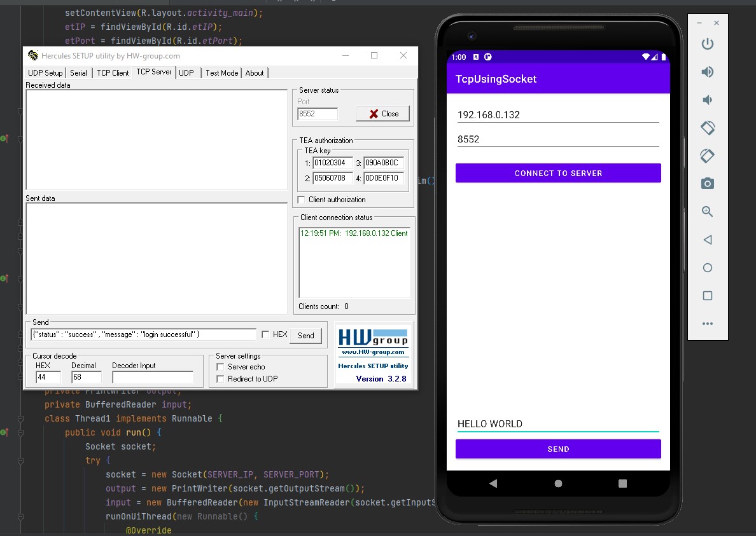Click the Close server button
The image size is (756, 536).
point(383,114)
